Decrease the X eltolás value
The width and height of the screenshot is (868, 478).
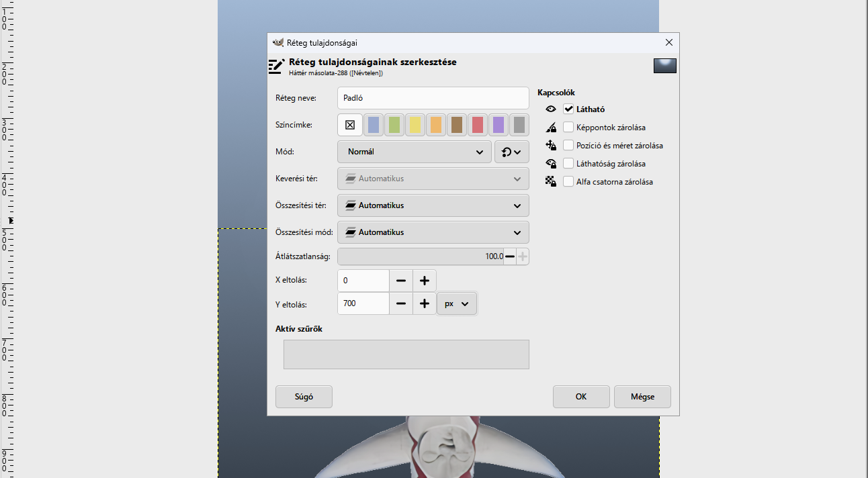[401, 281]
